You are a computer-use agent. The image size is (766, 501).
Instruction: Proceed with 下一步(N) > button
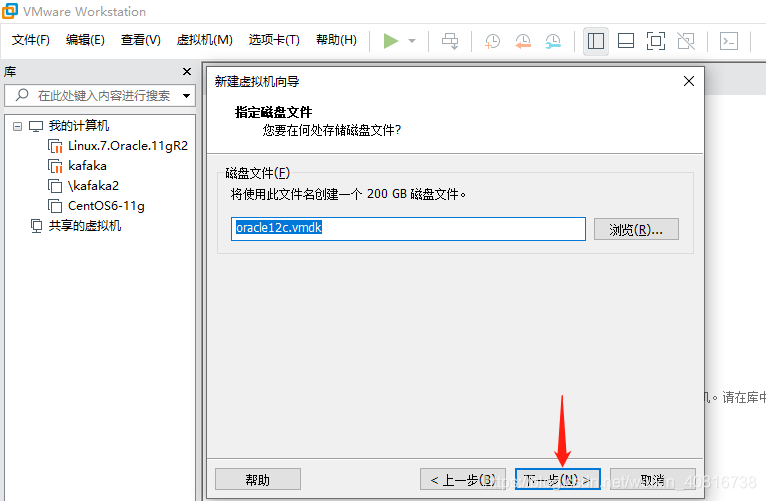click(x=557, y=480)
